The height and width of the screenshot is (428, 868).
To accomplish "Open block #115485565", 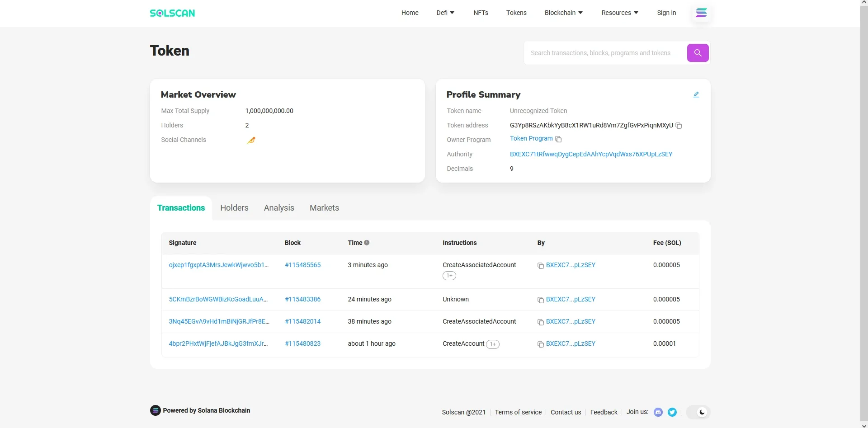I will point(302,265).
